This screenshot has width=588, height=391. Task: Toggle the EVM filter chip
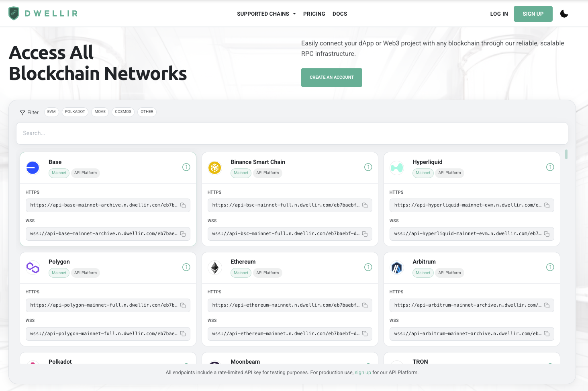pyautogui.click(x=51, y=112)
